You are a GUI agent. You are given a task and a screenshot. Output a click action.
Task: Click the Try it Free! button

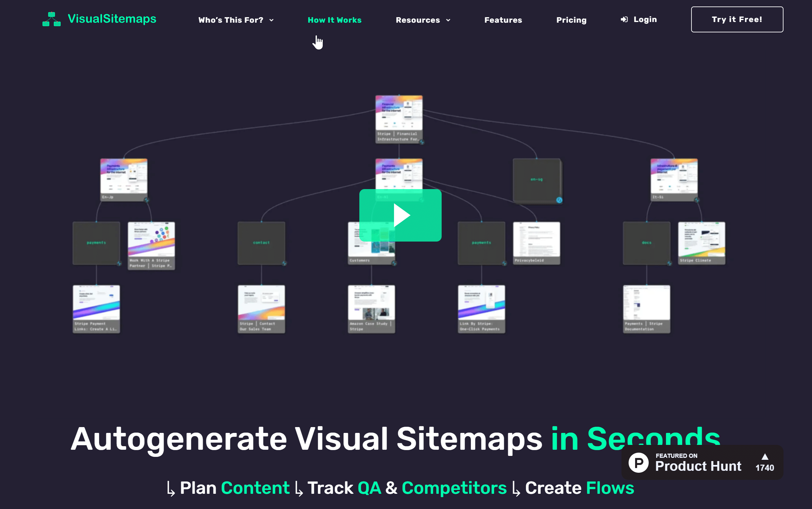point(737,19)
